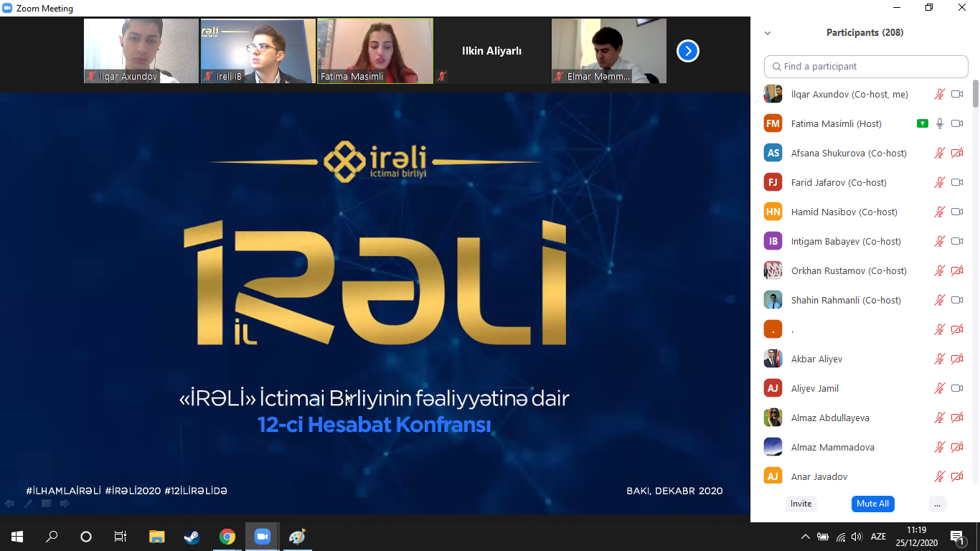Click Akbar Aliyev's muted microphone icon

pyautogui.click(x=939, y=359)
